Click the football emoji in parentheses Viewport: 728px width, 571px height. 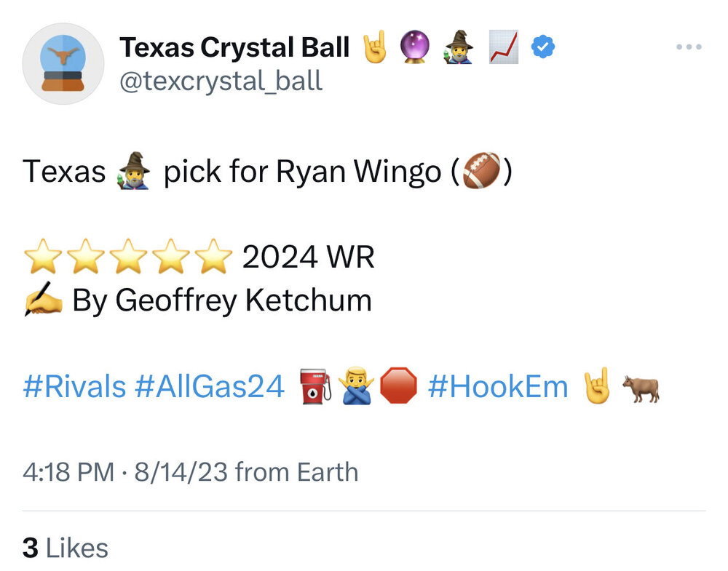coord(481,172)
